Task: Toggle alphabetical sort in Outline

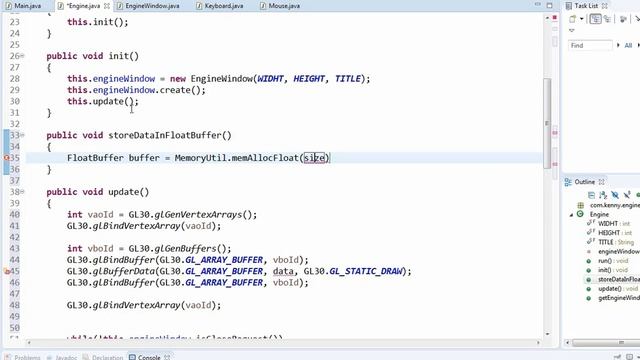Action: (x=603, y=195)
